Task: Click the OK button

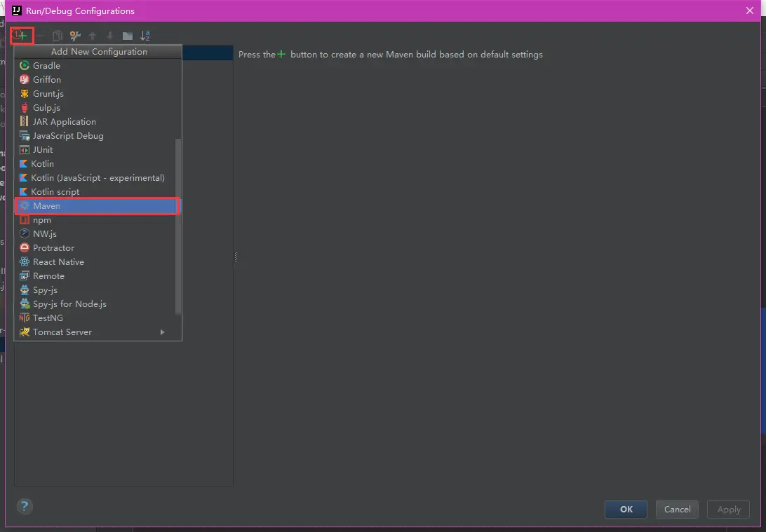Action: pos(625,510)
